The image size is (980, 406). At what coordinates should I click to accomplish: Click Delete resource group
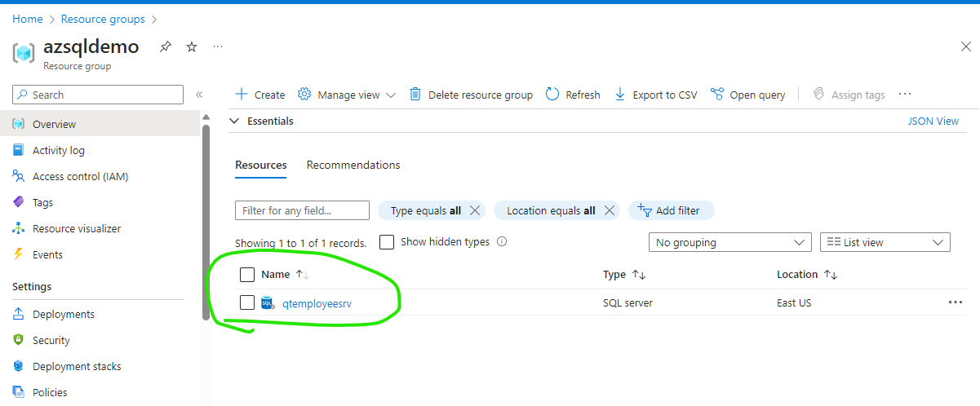point(471,95)
